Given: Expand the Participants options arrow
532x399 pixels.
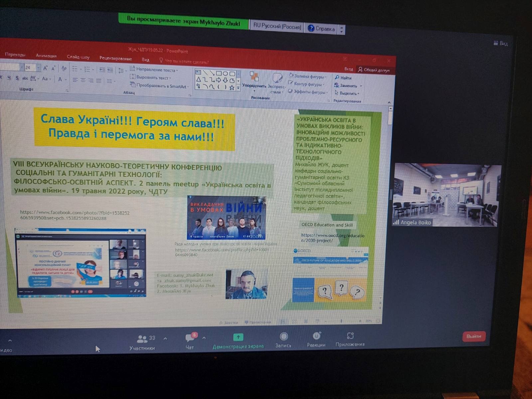Looking at the screenshot, I should point(165,338).
